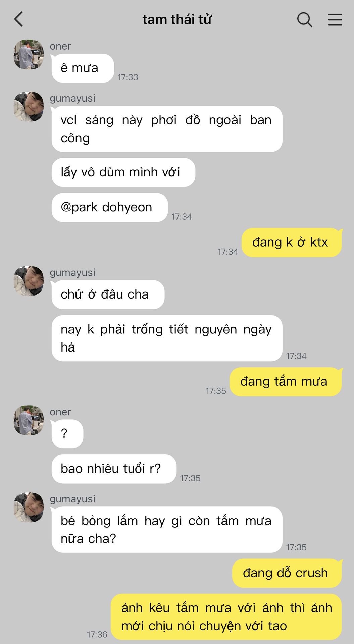Screen dimensions: 354x644
Task: Select the 'tam thái tử' chat title
Action: (x=177, y=19)
